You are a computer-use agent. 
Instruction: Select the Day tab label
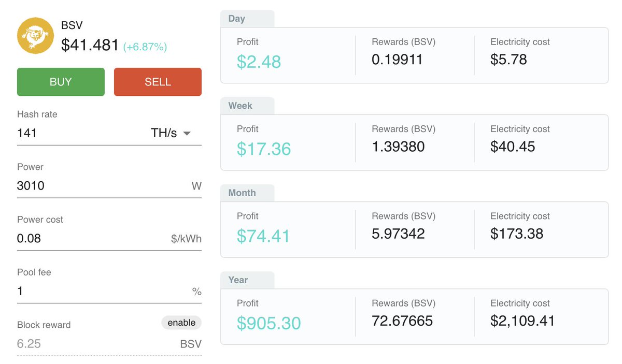coord(247,19)
